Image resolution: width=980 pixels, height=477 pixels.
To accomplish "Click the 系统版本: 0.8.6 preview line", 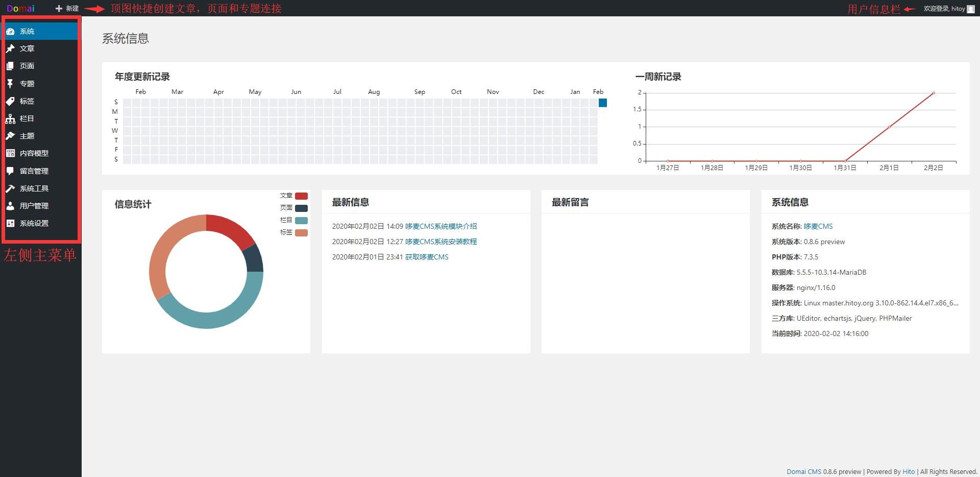I will (808, 242).
